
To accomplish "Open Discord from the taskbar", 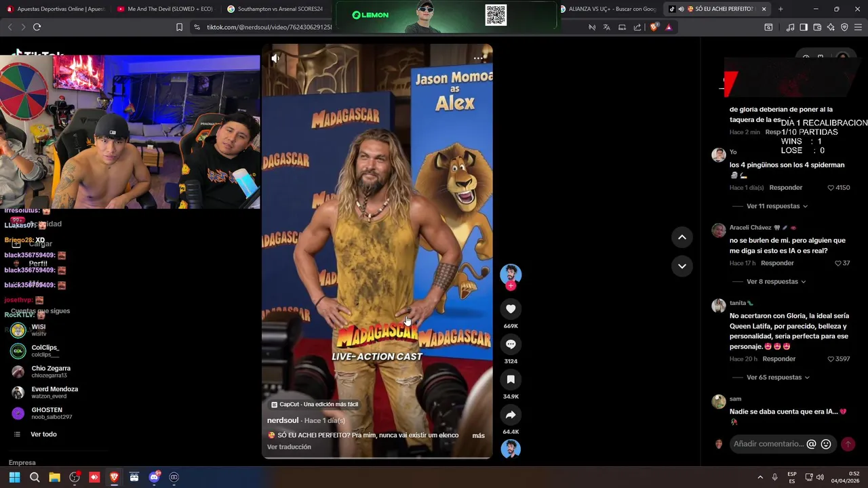I will click(x=154, y=477).
